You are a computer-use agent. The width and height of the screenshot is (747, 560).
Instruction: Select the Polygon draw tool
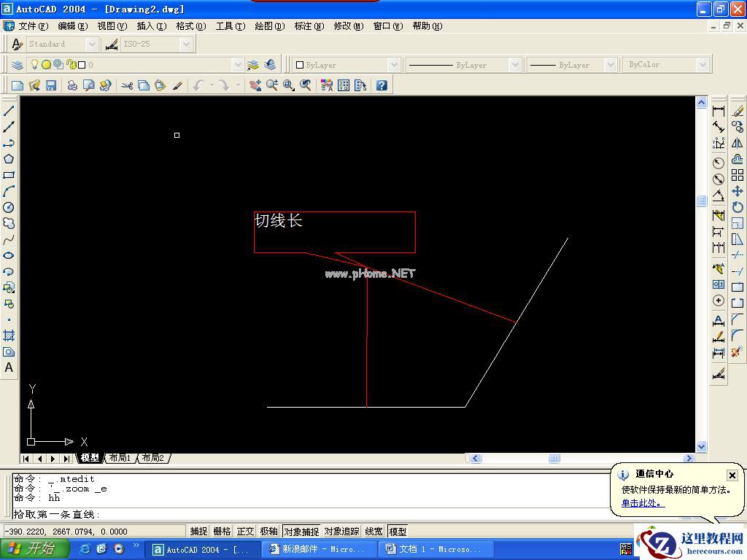pyautogui.click(x=9, y=159)
